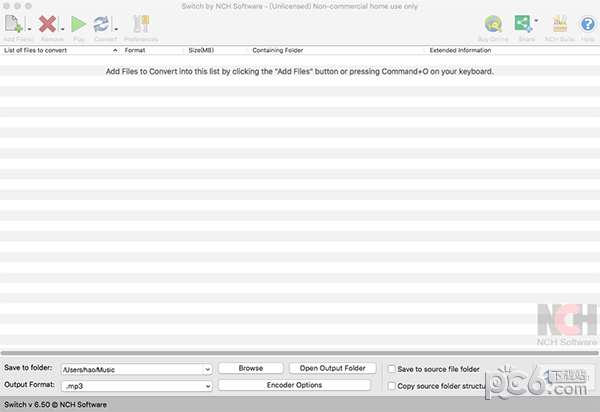
Task: Click the Help icon
Action: (587, 24)
